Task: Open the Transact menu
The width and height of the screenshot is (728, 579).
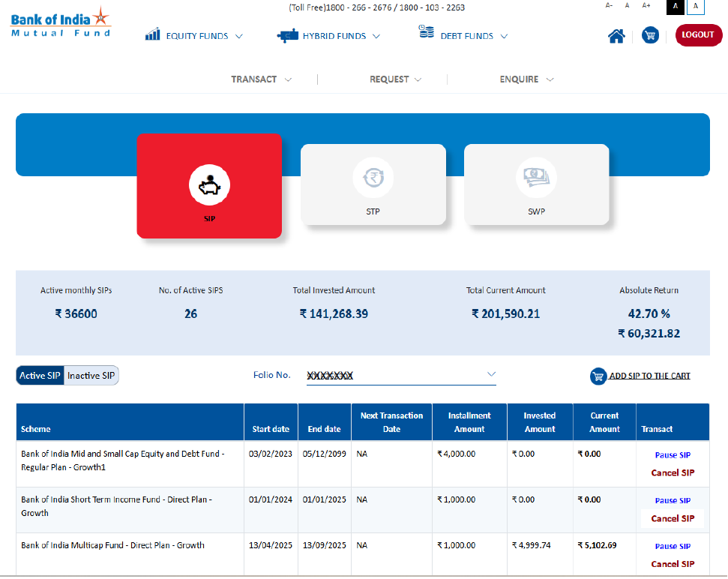Action: (x=262, y=79)
